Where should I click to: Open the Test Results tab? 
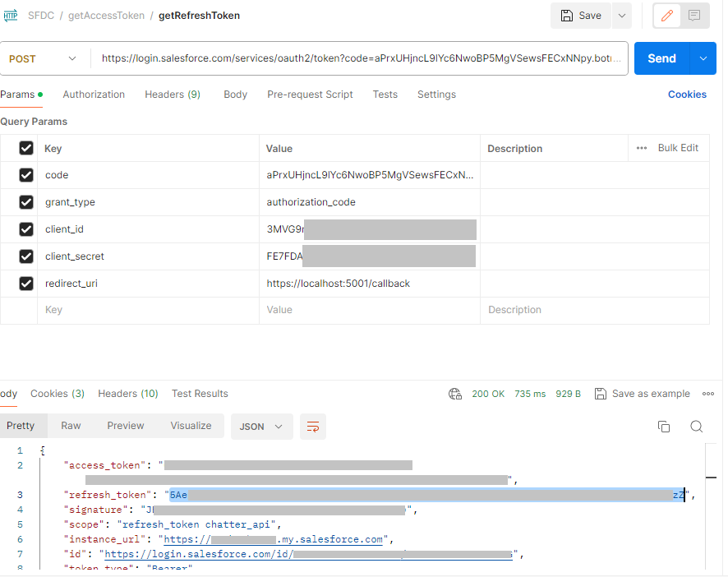[200, 394]
